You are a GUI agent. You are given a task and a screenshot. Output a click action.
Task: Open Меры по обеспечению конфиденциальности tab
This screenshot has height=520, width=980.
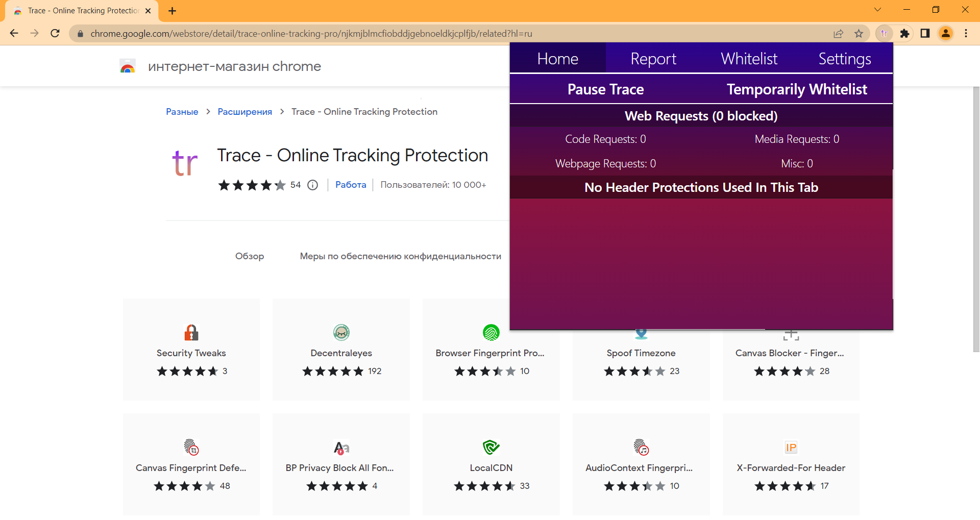point(400,256)
